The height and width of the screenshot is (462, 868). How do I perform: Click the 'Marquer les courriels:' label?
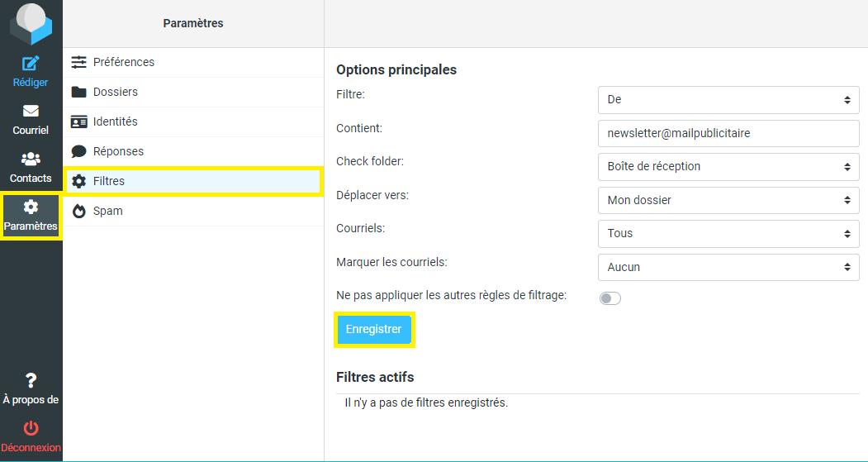[x=391, y=262]
